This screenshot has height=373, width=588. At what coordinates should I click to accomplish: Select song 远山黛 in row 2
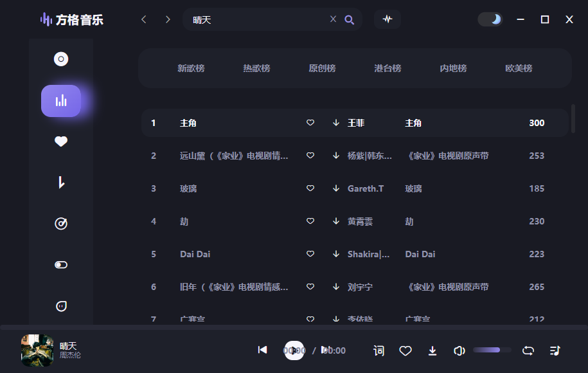(234, 156)
